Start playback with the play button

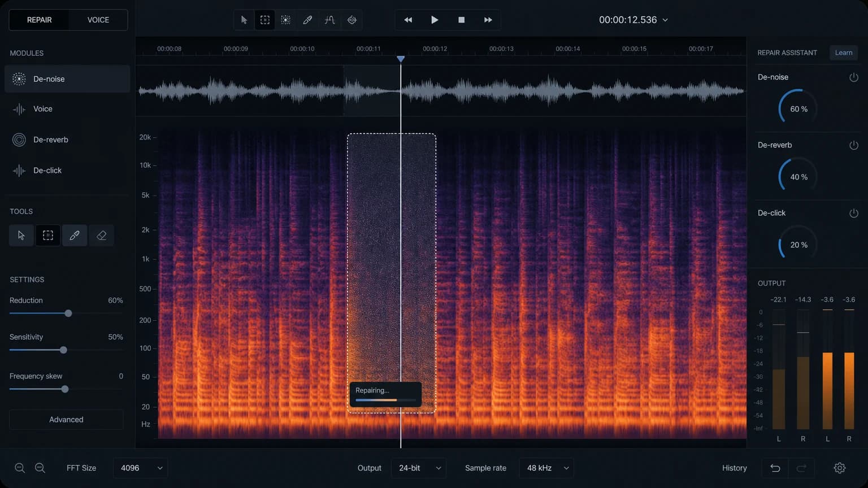(435, 20)
